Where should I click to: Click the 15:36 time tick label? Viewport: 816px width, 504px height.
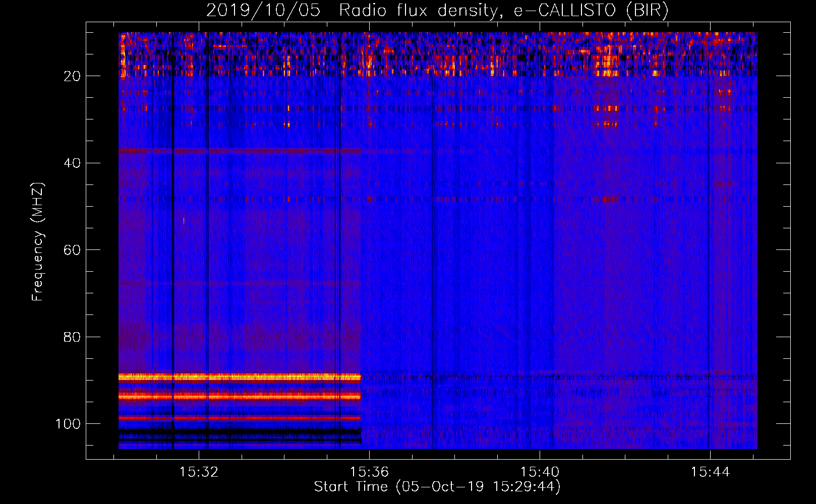point(369,472)
